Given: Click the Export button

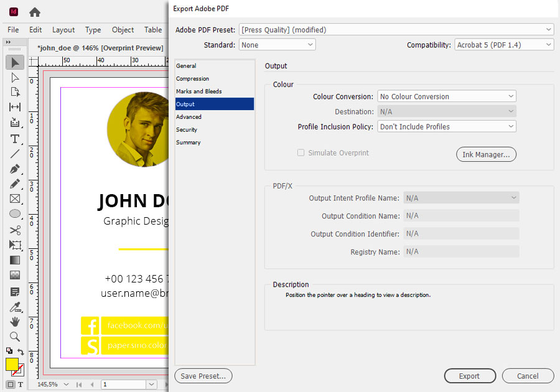Looking at the screenshot, I should pos(470,376).
